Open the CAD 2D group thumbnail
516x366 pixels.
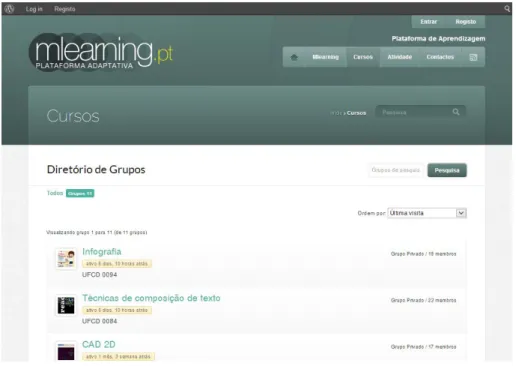(x=66, y=351)
